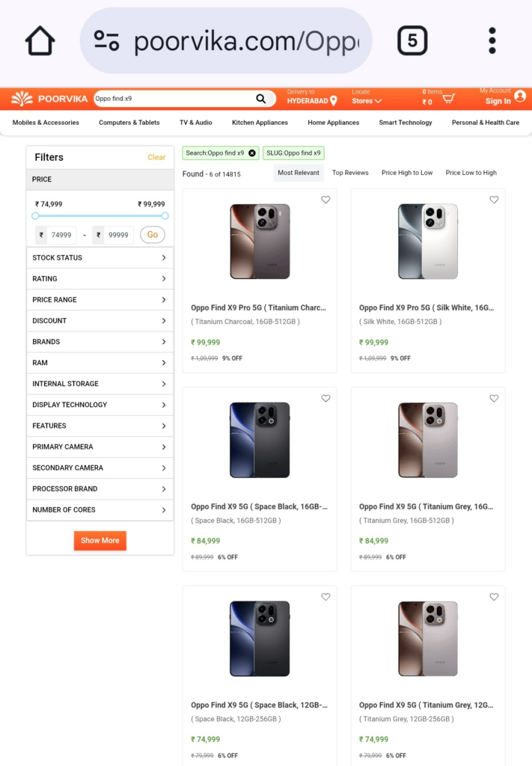Open the browser three-dot menu
532x766 pixels.
tap(492, 40)
